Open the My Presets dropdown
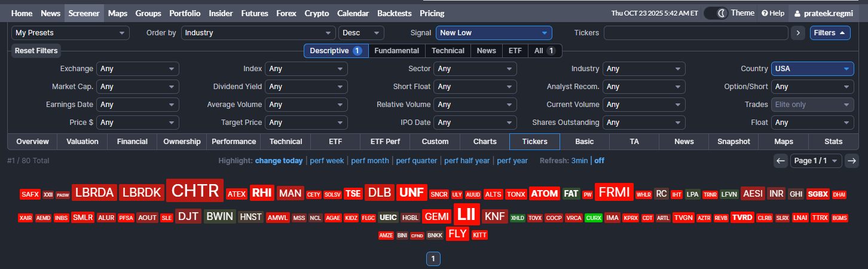868x269 pixels. coord(71,33)
